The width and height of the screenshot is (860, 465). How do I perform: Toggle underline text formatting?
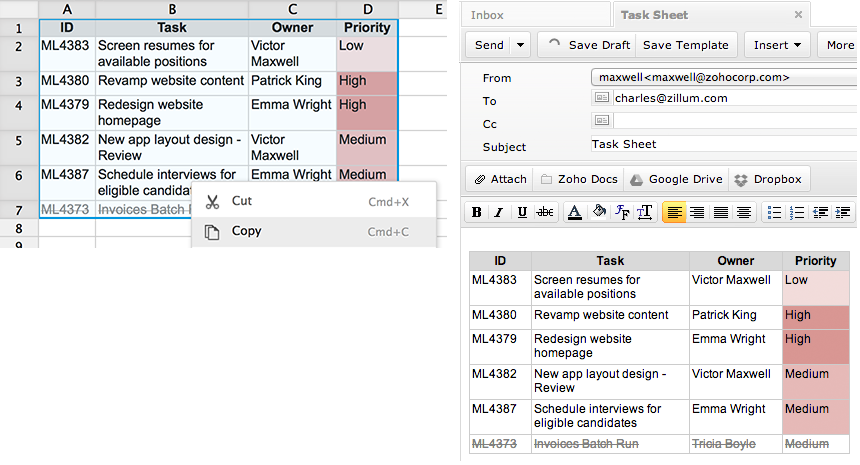click(522, 212)
